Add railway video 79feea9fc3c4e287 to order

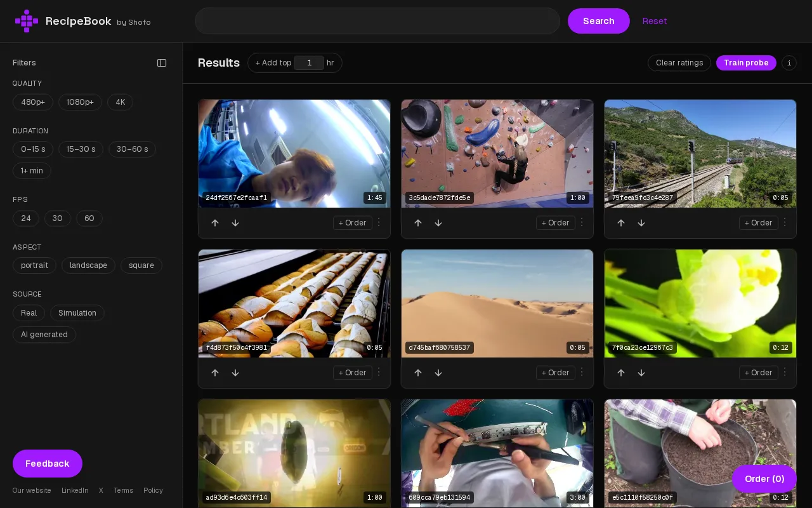point(759,223)
